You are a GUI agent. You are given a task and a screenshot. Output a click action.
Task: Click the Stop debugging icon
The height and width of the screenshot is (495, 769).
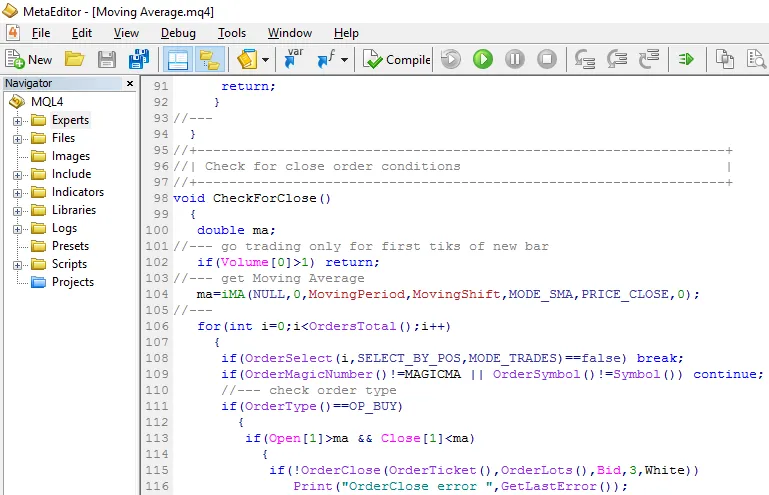coord(547,59)
